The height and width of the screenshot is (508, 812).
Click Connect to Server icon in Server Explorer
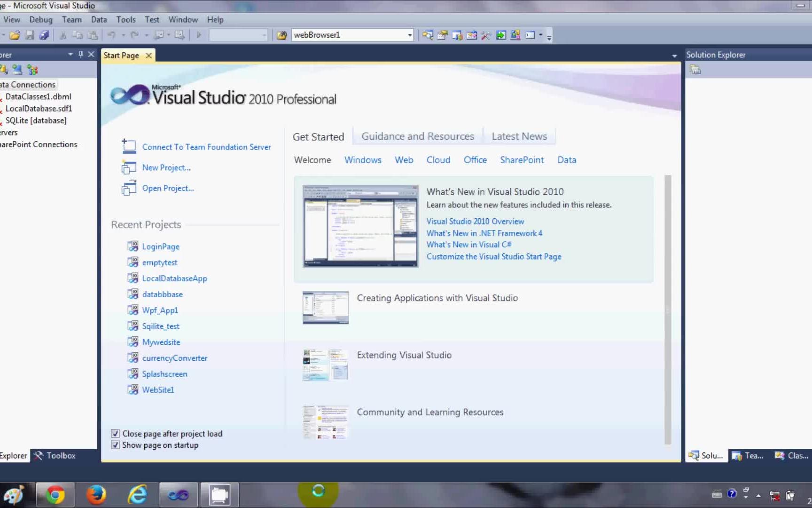[17, 70]
